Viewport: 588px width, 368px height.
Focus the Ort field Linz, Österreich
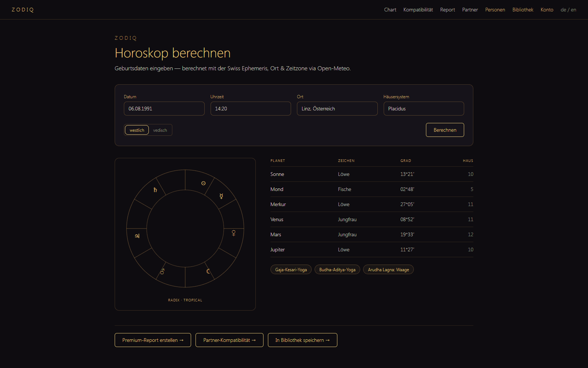coord(337,109)
